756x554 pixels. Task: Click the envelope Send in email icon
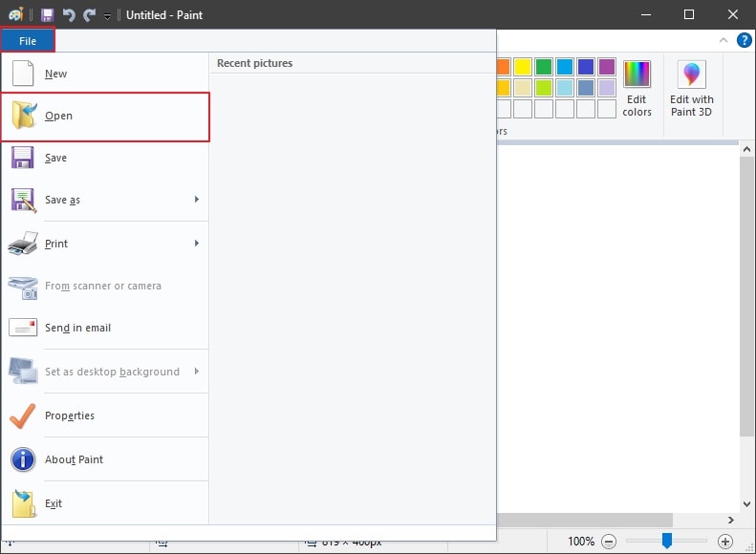(x=23, y=328)
